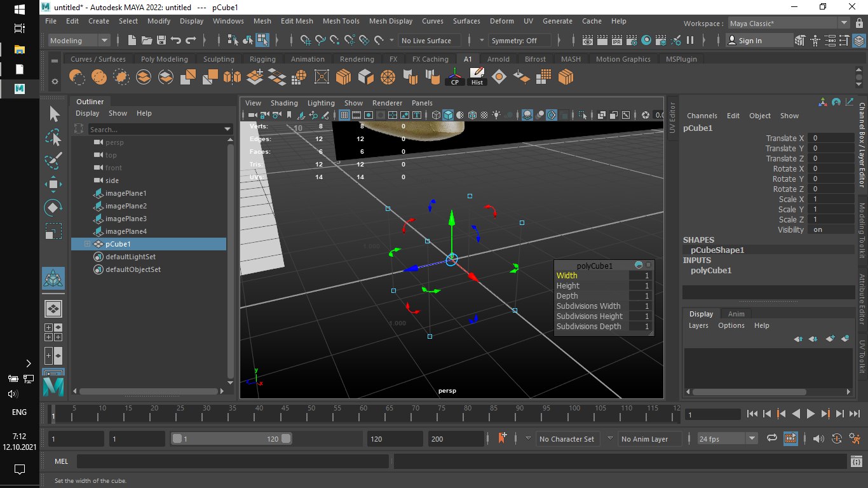The height and width of the screenshot is (488, 868).
Task: Activate the Rotate tool in toolbox
Action: pyautogui.click(x=54, y=207)
